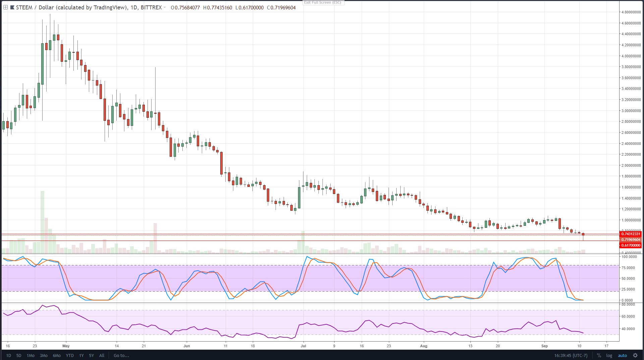Click the 100.0000 stochastic scale label
The height and width of the screenshot is (360, 644).
coord(629,257)
